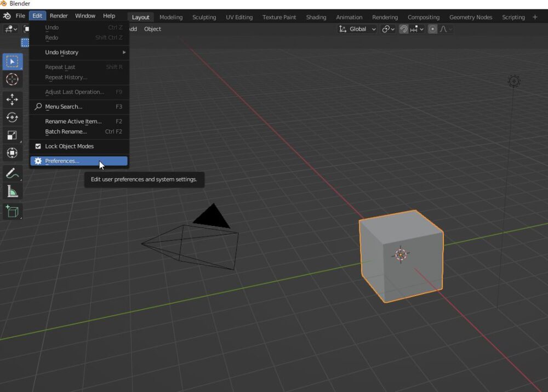Click the Blender logo menu icon
The height and width of the screenshot is (392, 548).
(x=7, y=16)
